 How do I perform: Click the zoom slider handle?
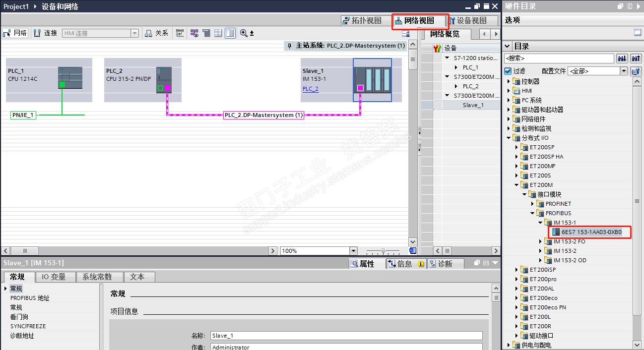(383, 251)
